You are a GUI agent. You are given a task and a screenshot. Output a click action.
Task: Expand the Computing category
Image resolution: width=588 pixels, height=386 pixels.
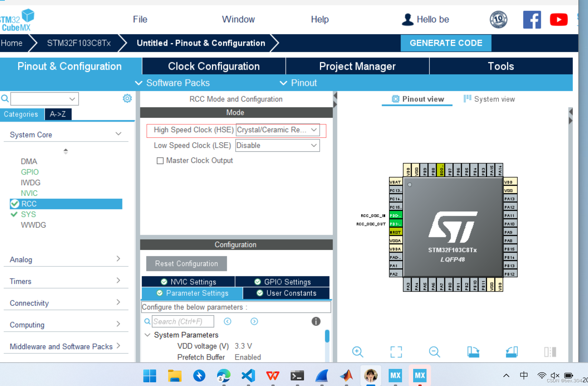click(118, 324)
